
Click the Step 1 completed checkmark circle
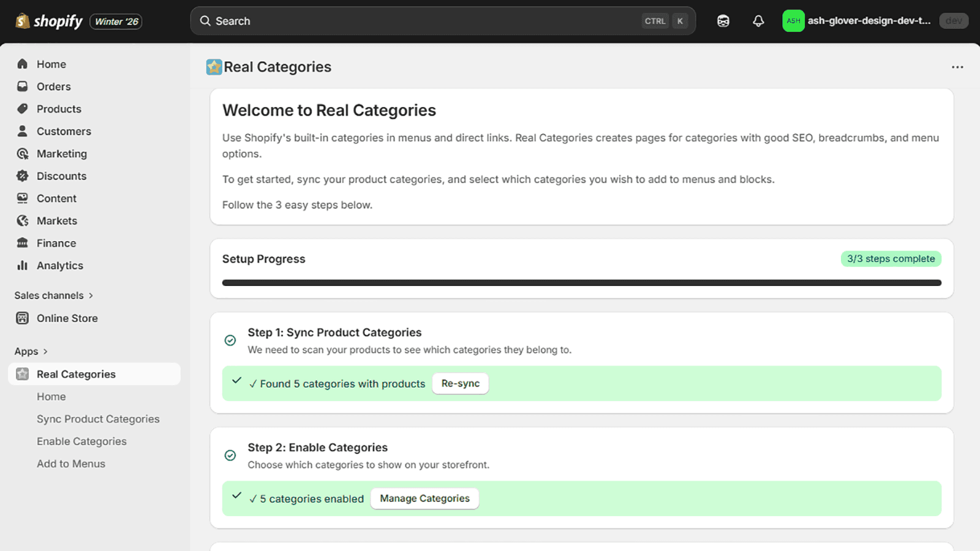point(230,340)
